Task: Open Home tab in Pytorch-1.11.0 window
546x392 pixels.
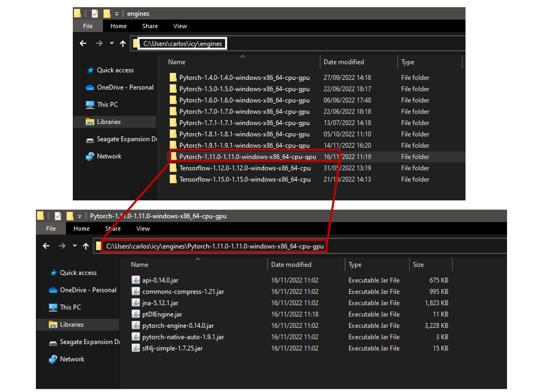Action: [82, 229]
